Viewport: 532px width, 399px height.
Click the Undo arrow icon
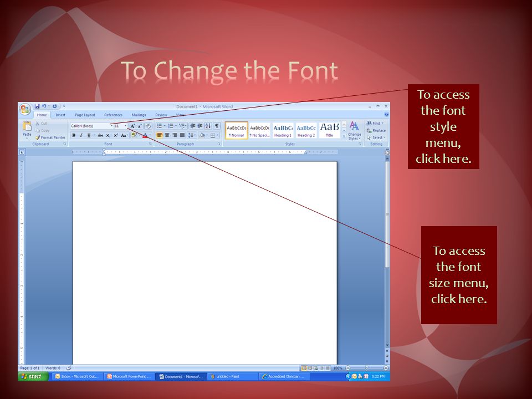click(44, 106)
